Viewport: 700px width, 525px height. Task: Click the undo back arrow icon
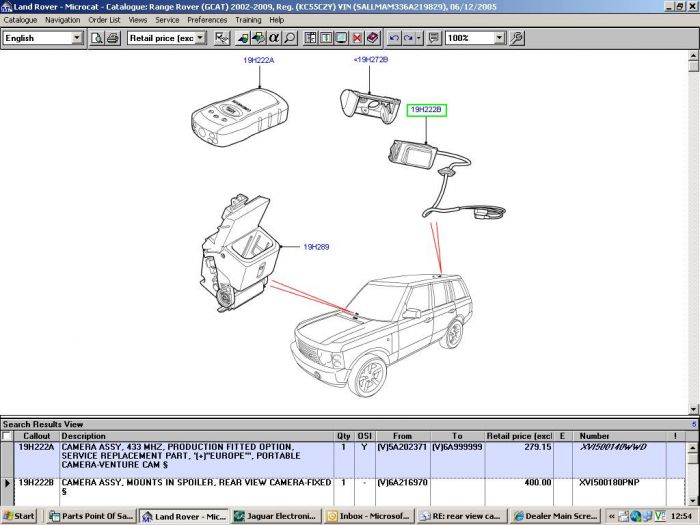coord(394,38)
